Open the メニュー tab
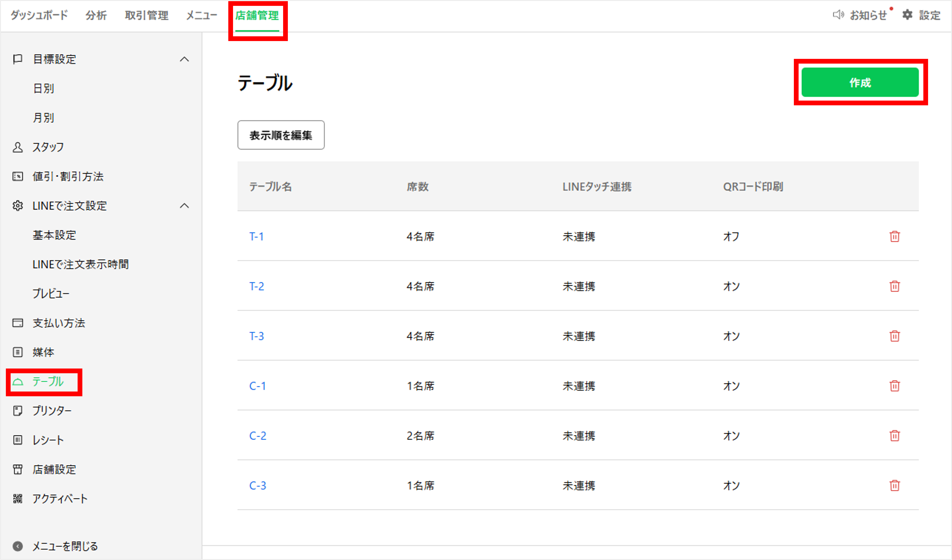This screenshot has width=952, height=560. point(202,15)
